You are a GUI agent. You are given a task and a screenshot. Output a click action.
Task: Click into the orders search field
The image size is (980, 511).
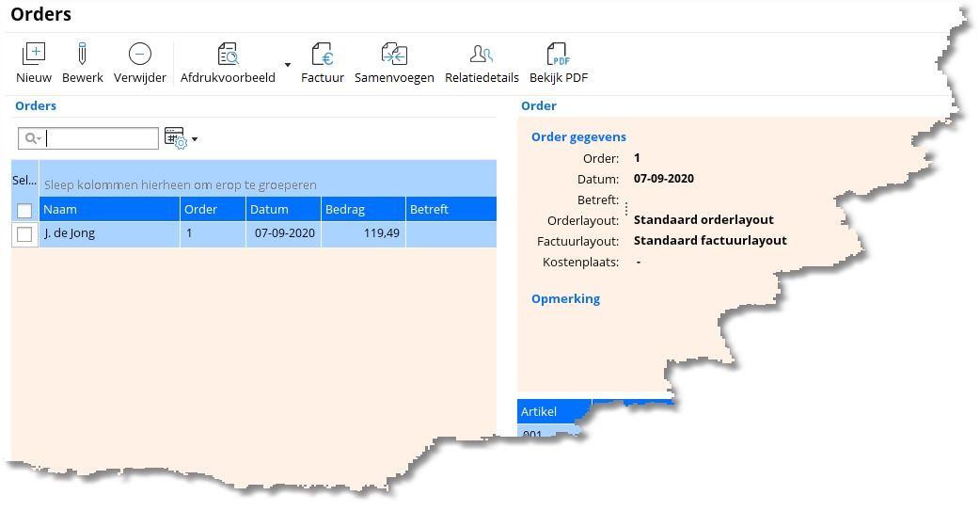click(x=102, y=139)
